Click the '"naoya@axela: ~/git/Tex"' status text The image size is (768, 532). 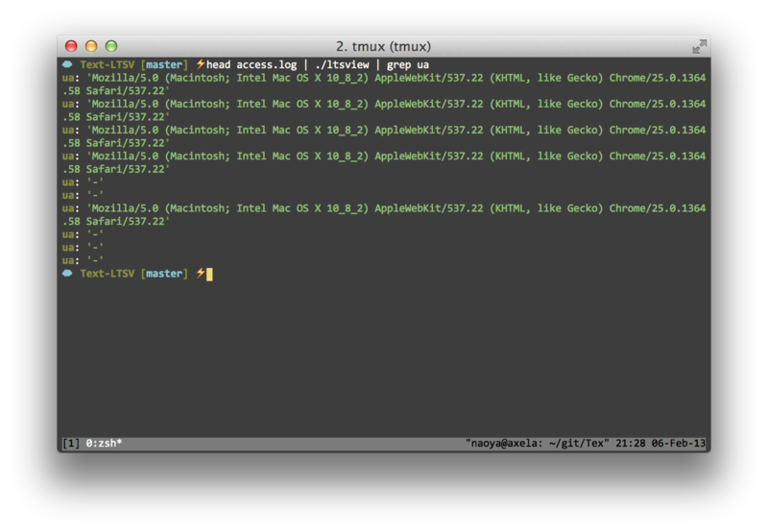pos(537,444)
